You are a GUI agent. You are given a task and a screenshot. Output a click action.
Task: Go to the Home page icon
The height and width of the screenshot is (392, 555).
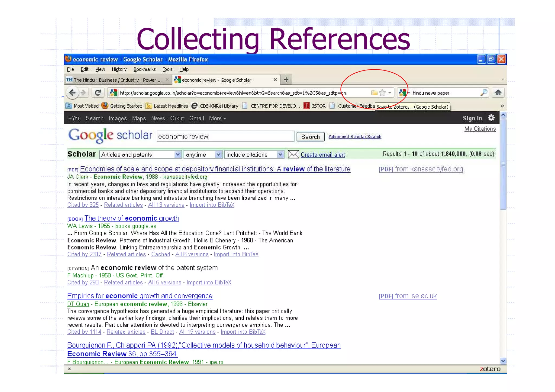pyautogui.click(x=498, y=93)
